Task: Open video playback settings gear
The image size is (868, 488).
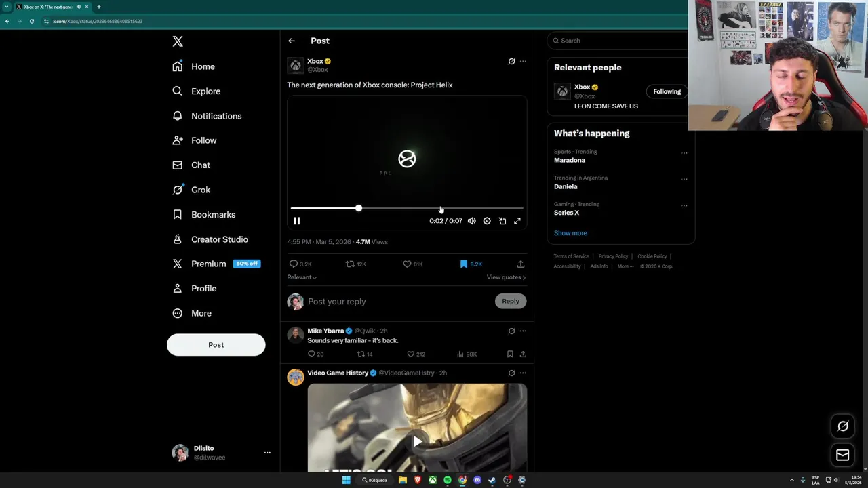Action: (x=487, y=221)
